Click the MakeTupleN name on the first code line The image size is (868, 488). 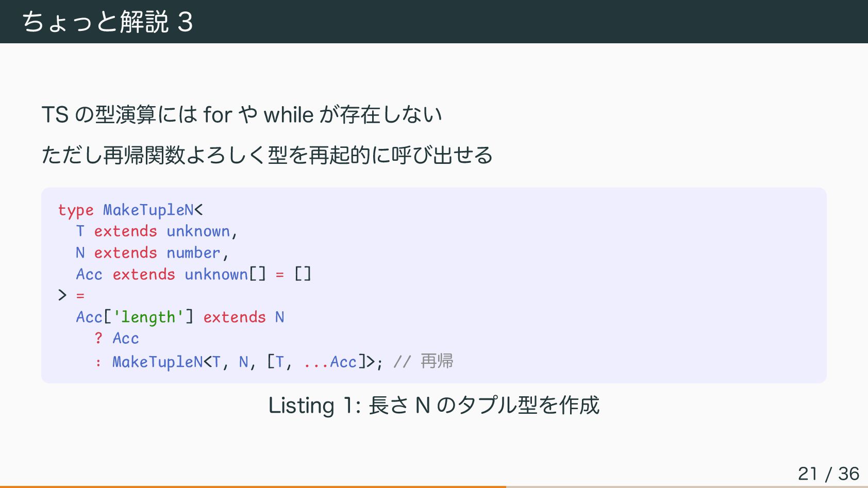tap(148, 210)
